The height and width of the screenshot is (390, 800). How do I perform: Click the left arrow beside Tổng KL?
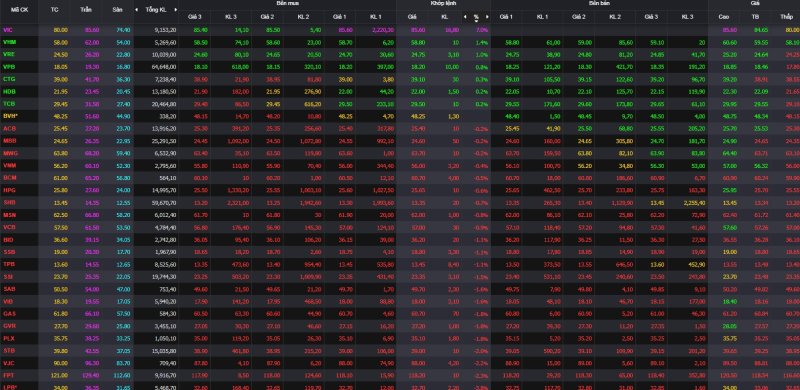point(136,9)
